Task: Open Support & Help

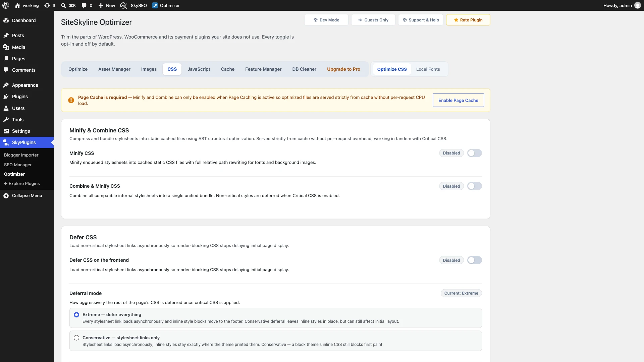Action: point(421,20)
